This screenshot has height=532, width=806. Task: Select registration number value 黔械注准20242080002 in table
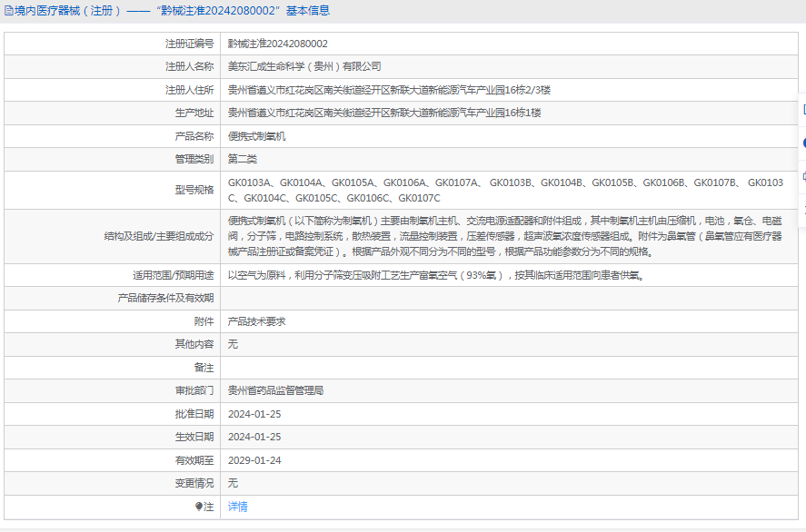click(277, 44)
